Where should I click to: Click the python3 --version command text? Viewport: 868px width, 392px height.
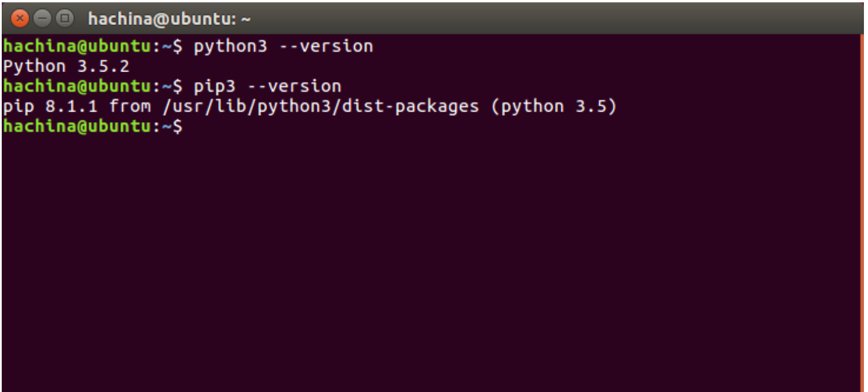point(283,46)
